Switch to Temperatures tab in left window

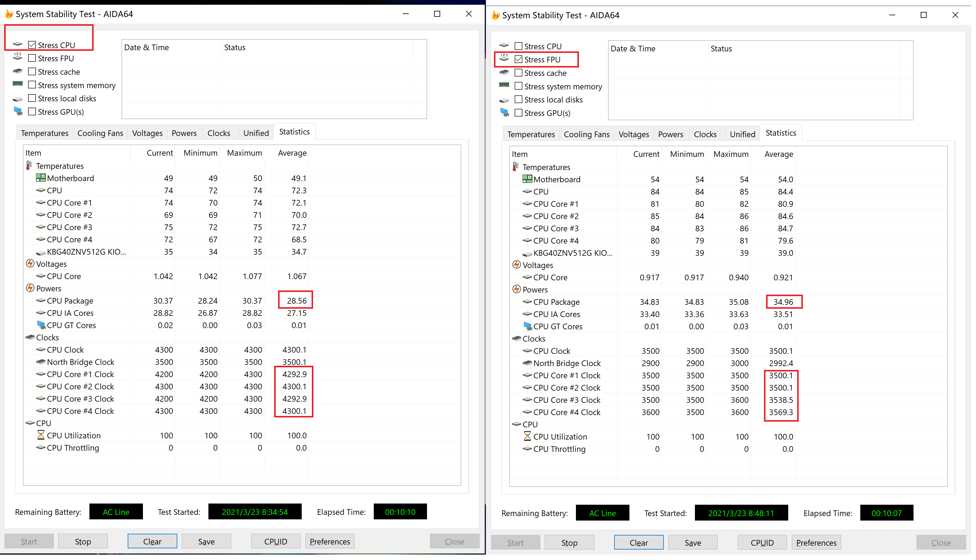[45, 134]
